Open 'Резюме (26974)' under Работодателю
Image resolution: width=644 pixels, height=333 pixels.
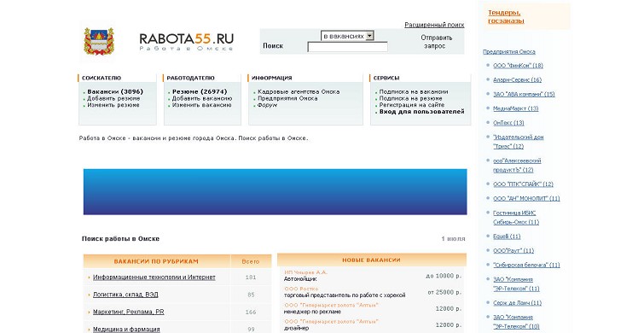coord(200,91)
